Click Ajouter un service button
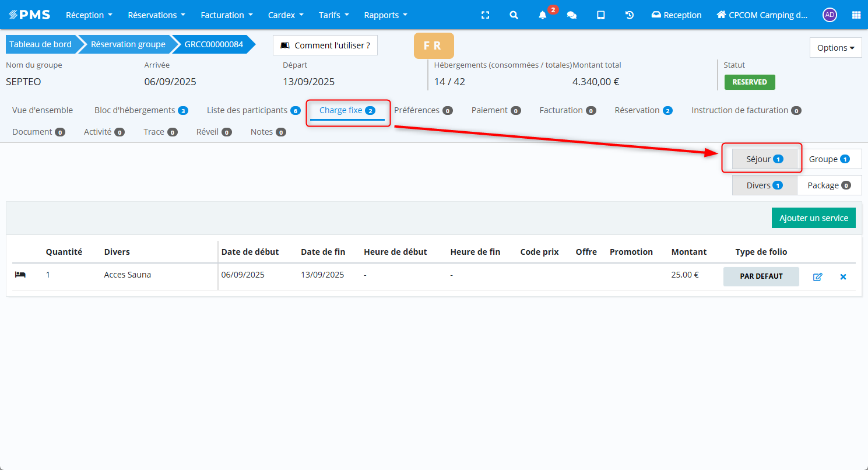 [x=813, y=218]
